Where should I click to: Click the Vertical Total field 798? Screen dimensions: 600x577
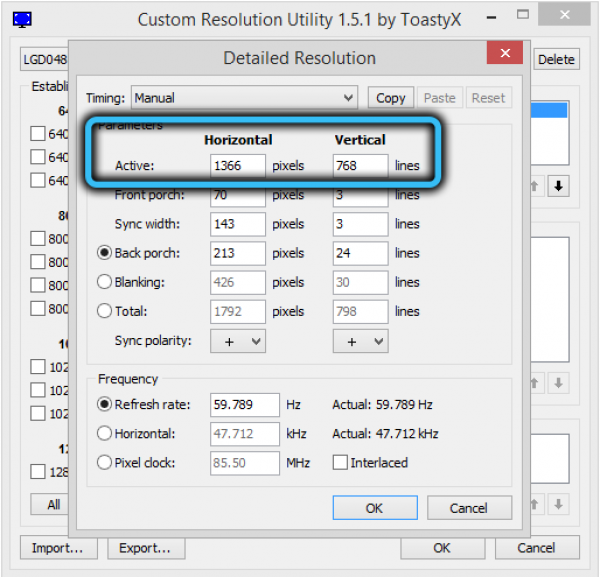click(x=360, y=311)
